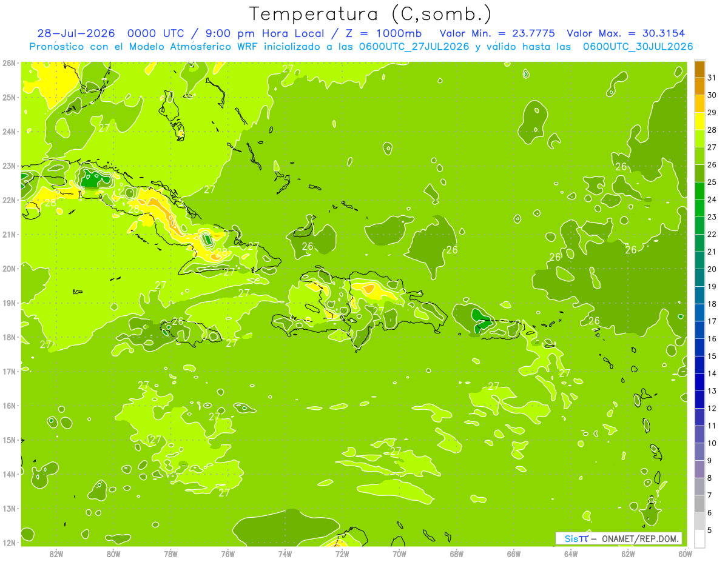The width and height of the screenshot is (728, 562).
Task: Click the "0600UTC_30JUL2026" valid-until time
Action: coord(638,46)
